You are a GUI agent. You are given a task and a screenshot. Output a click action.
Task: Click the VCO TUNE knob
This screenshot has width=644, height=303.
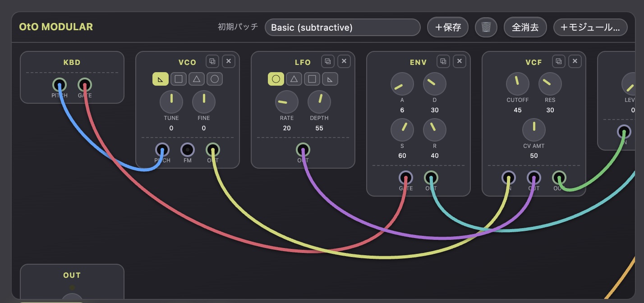[171, 102]
